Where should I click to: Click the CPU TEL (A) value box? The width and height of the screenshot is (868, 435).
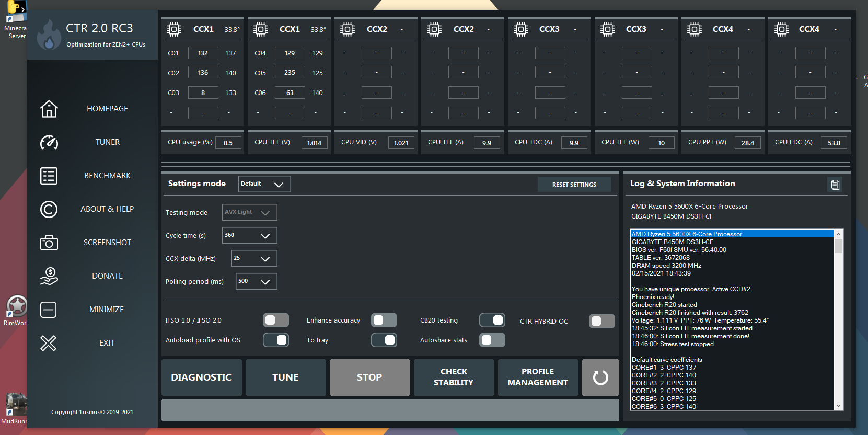click(487, 143)
